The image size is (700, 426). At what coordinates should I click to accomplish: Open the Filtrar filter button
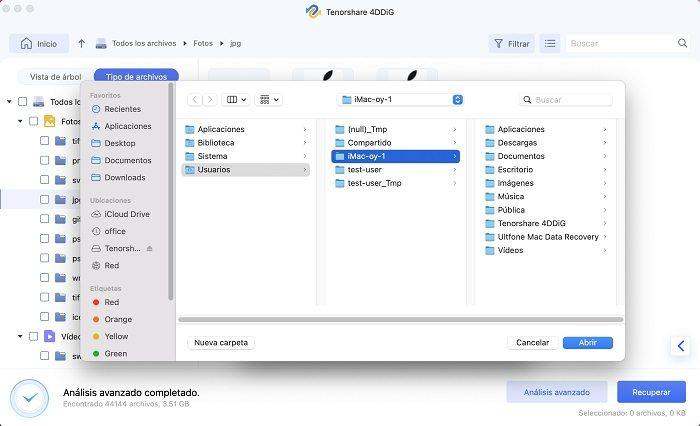(512, 43)
